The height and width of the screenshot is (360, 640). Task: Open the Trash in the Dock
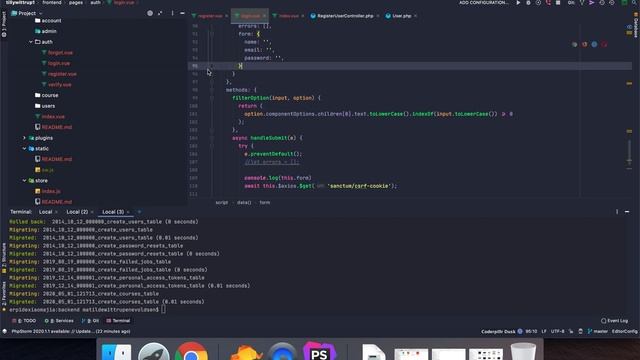click(x=523, y=352)
